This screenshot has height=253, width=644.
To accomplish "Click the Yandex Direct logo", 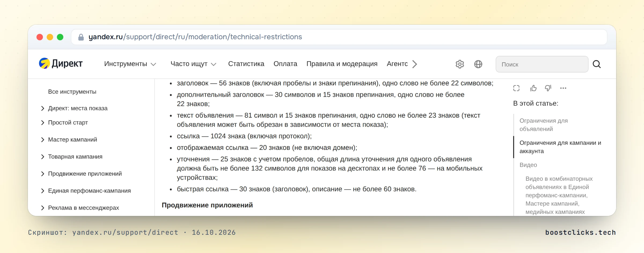I will [61, 64].
